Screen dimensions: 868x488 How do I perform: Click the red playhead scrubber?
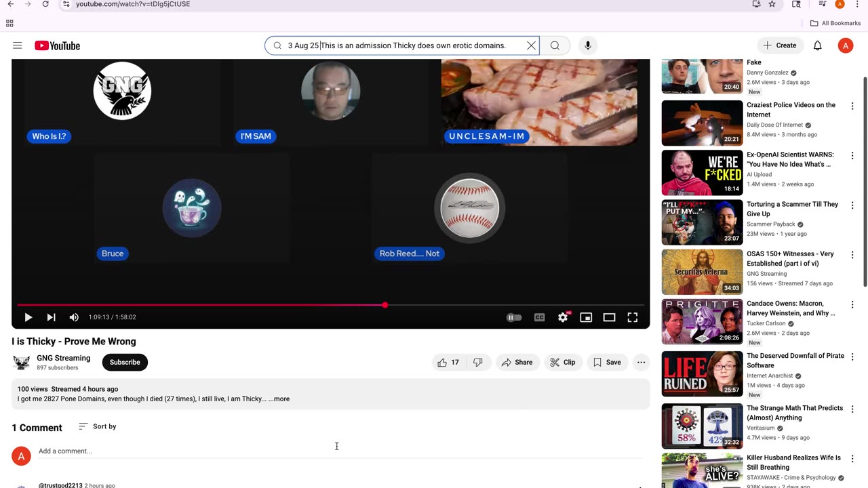385,305
